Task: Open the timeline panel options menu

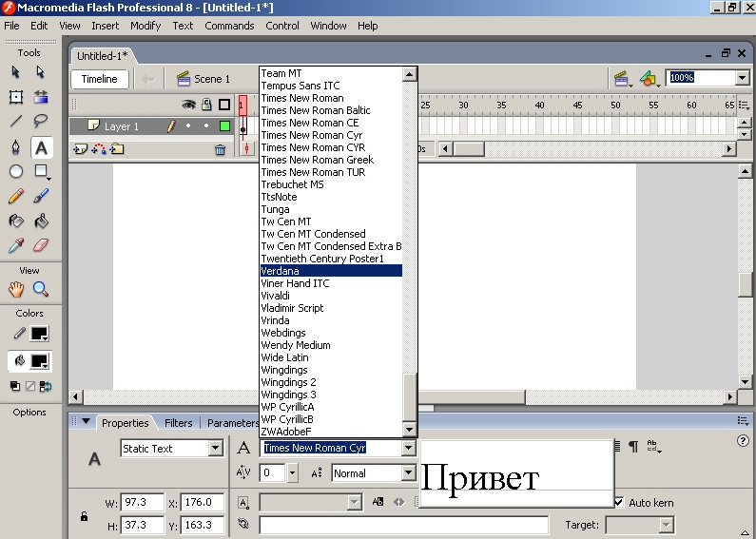Action: pyautogui.click(x=744, y=105)
